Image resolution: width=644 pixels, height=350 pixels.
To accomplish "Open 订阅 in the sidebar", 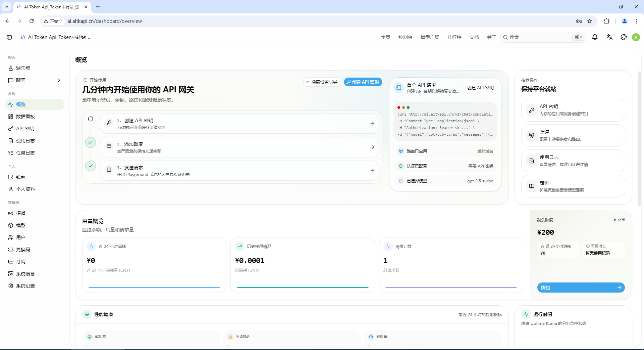I will pos(35,262).
